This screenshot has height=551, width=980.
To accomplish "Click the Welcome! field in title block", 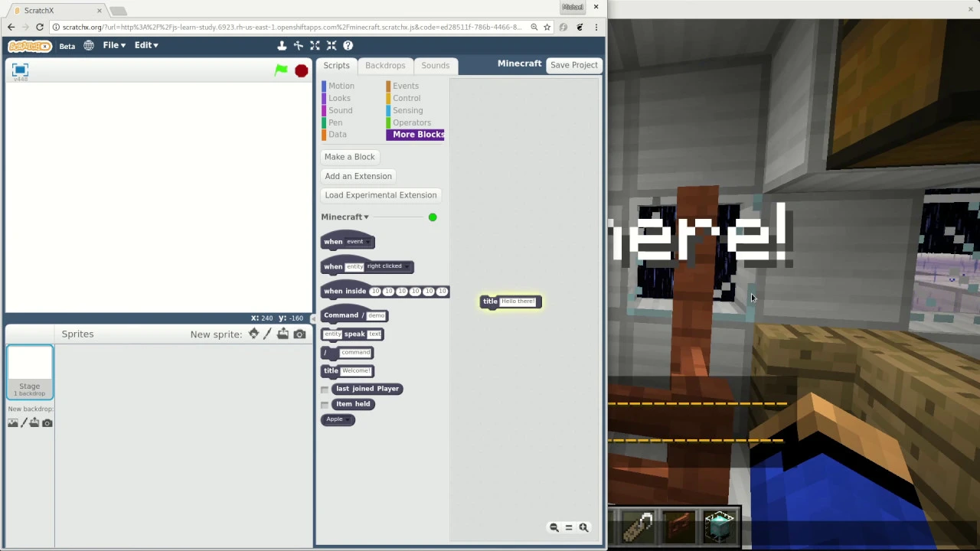I will (x=355, y=370).
